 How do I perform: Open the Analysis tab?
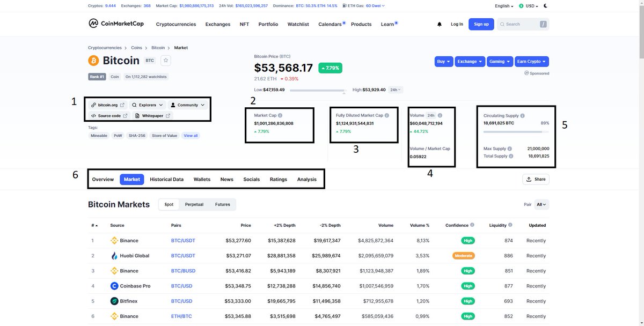coord(307,180)
